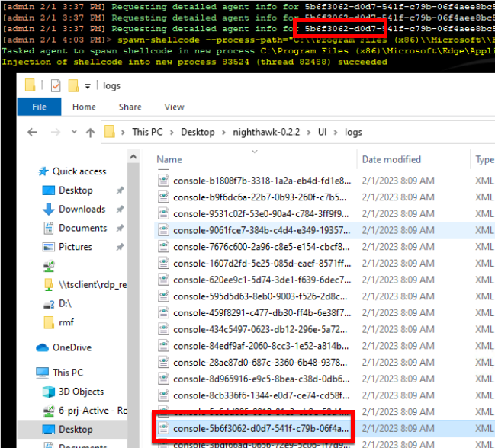Switch to the View ribbon tab
495x448 pixels.
[174, 107]
